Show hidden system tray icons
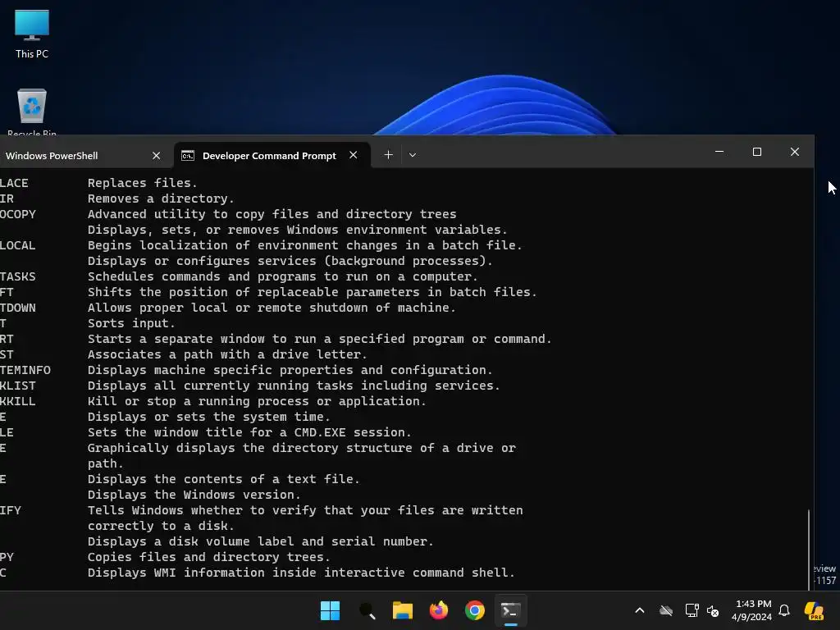840x630 pixels. tap(640, 610)
